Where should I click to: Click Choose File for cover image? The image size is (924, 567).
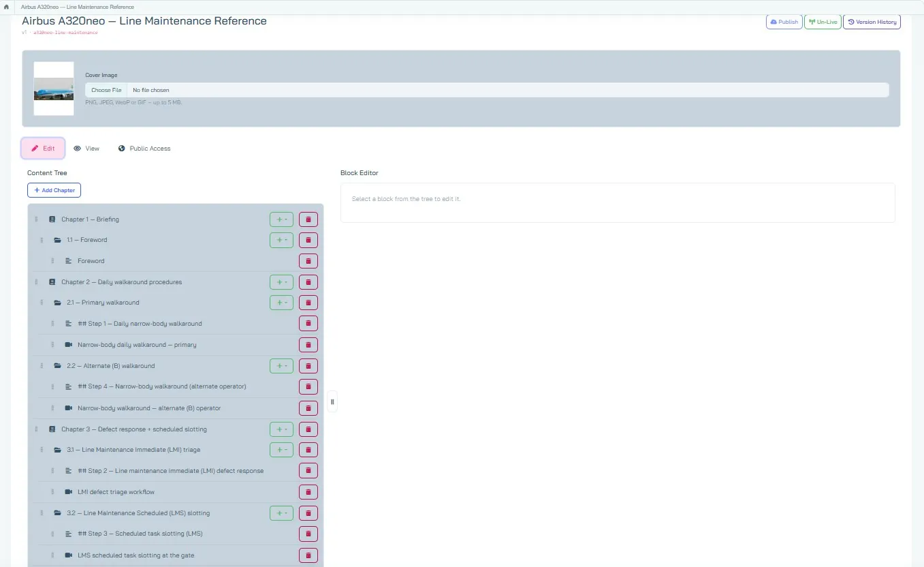106,90
